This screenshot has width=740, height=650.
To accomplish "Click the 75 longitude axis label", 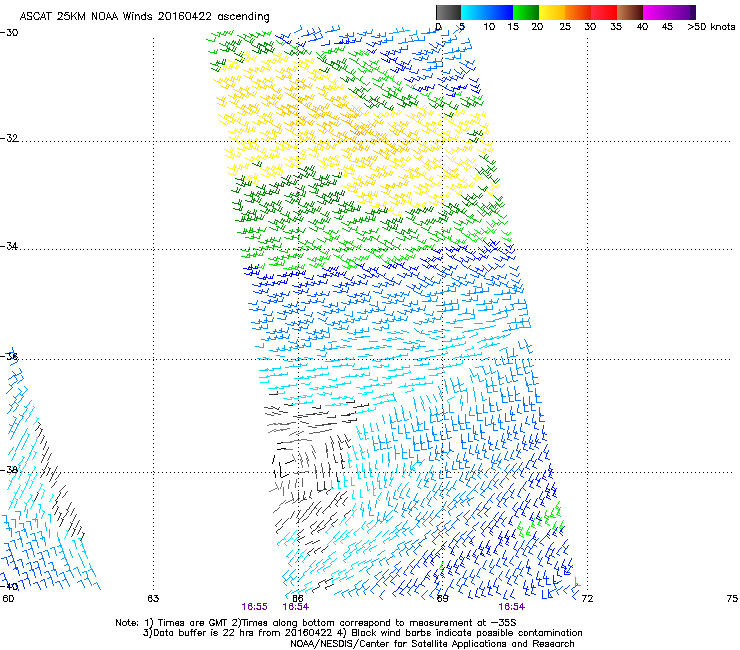I will pyautogui.click(x=732, y=599).
